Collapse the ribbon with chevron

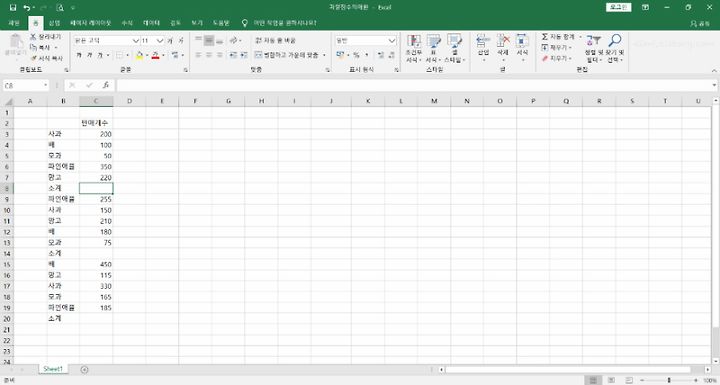(714, 70)
